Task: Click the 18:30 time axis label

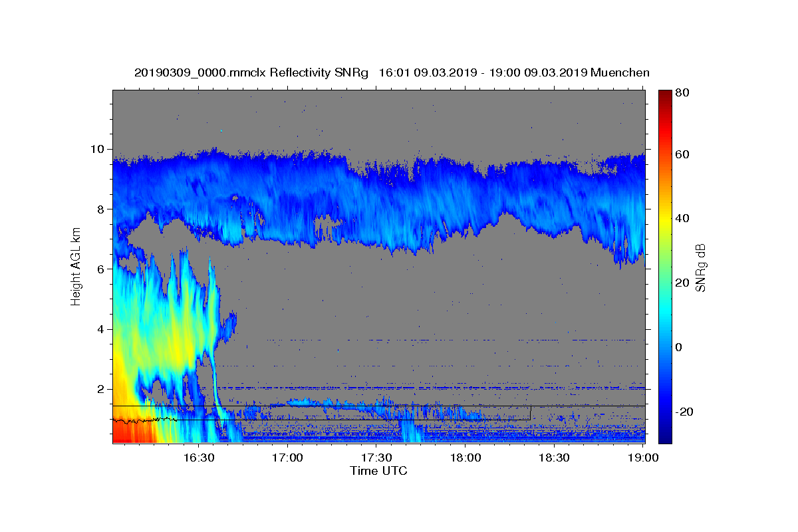Action: (554, 458)
